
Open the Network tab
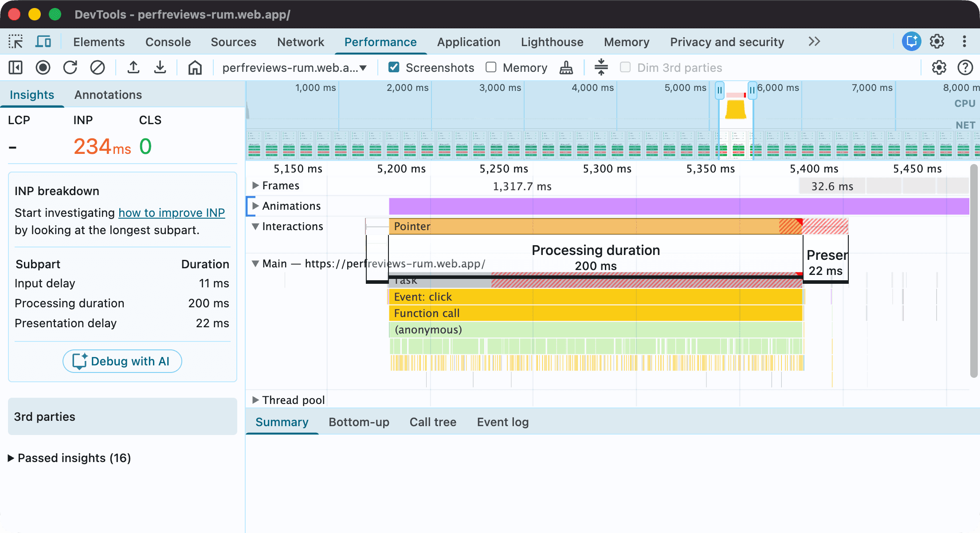(x=301, y=42)
